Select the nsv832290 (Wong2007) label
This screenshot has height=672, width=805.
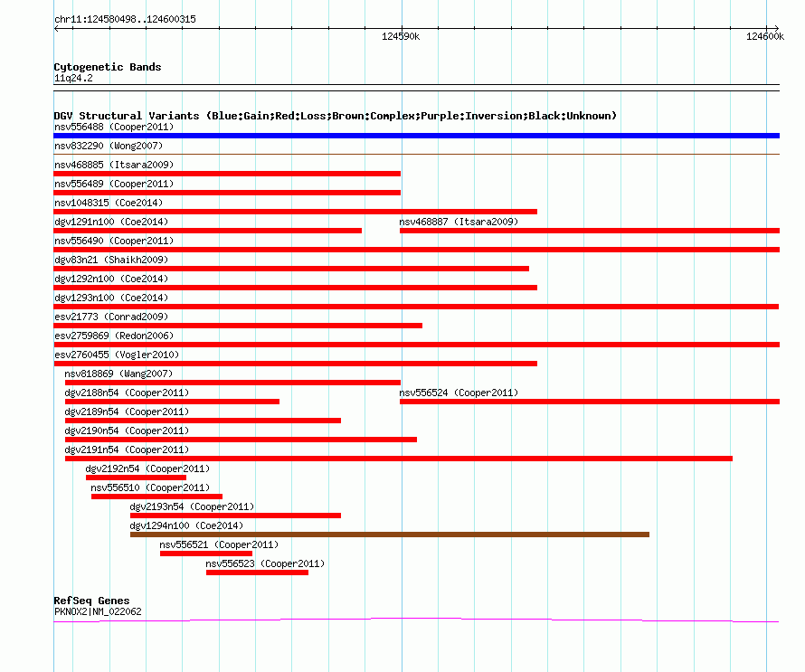coord(109,146)
